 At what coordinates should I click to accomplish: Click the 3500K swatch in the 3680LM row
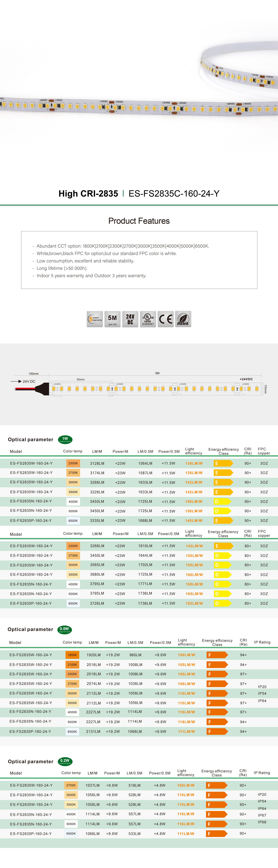point(73,574)
